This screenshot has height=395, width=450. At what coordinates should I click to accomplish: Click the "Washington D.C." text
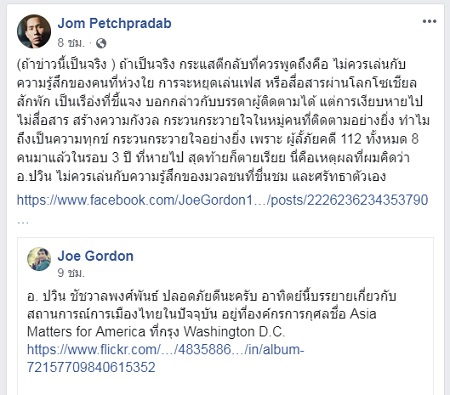234,332
